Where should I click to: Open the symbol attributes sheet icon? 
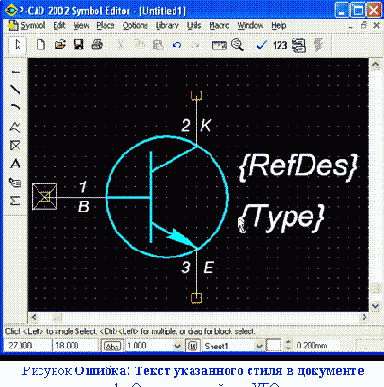tap(299, 45)
